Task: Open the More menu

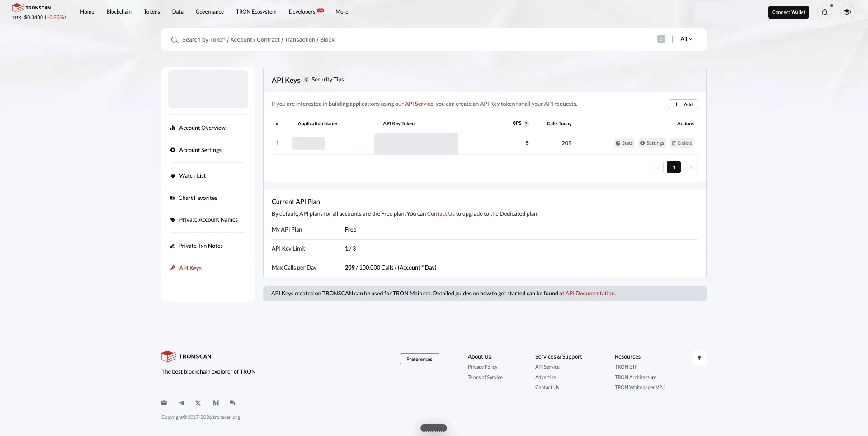Action: (342, 12)
